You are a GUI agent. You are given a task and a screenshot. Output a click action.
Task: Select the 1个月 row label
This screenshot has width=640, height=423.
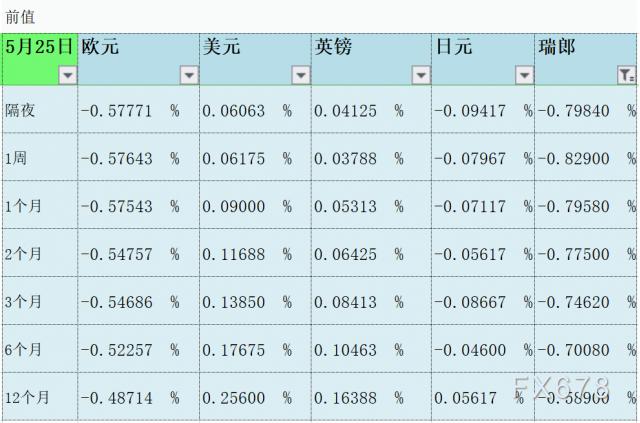click(x=40, y=205)
